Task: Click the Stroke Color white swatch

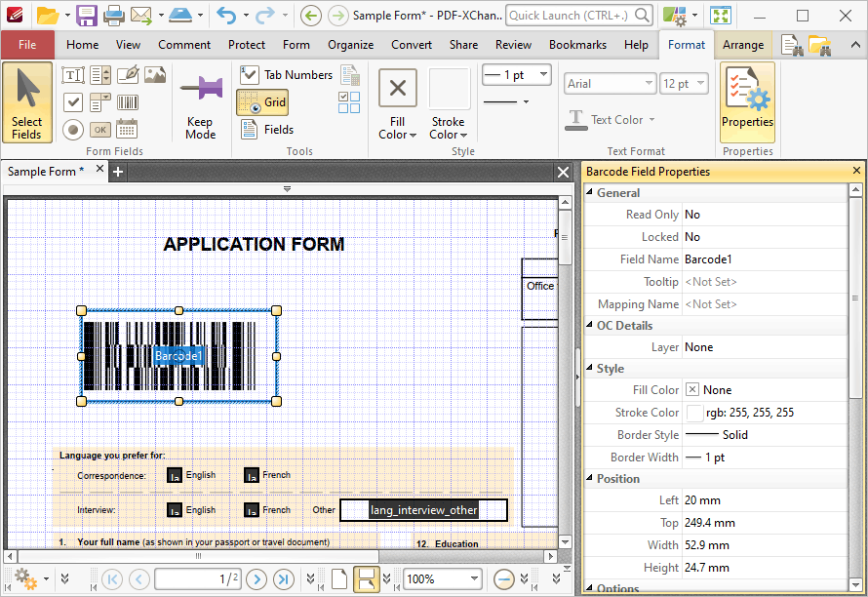Action: (694, 413)
